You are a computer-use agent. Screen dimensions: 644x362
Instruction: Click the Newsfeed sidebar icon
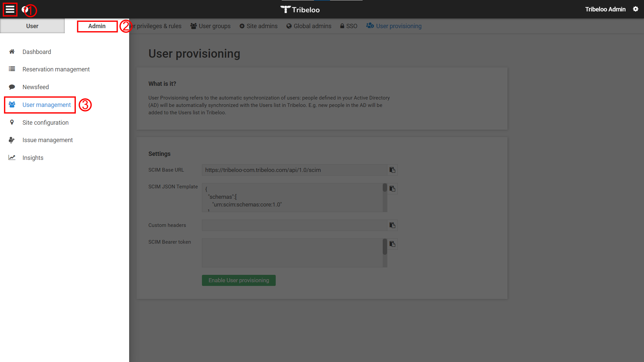coord(12,87)
